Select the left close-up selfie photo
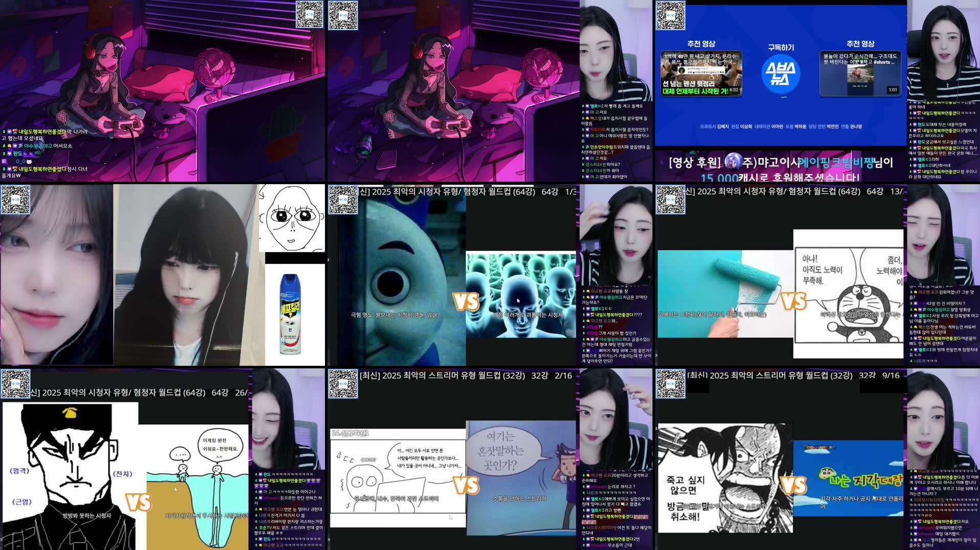This screenshot has width=980, height=550. (56, 275)
